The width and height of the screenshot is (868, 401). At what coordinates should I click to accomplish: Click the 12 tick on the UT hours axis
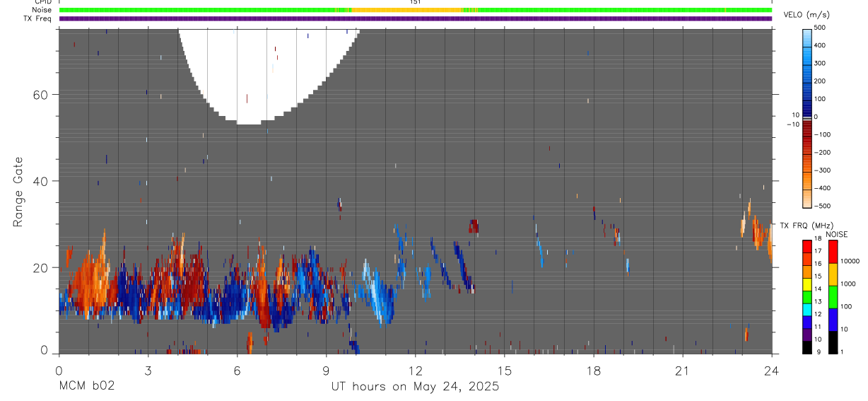pyautogui.click(x=416, y=371)
